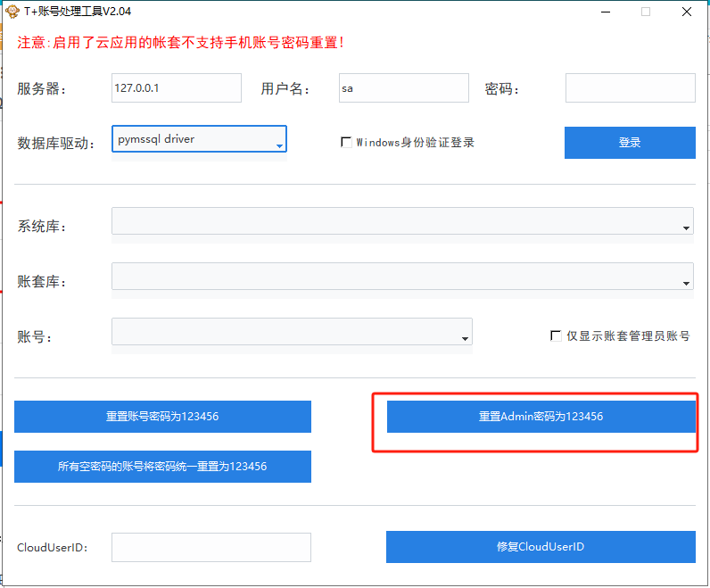Click the 数据库驱动 label
The width and height of the screenshot is (710, 588).
[x=55, y=143]
